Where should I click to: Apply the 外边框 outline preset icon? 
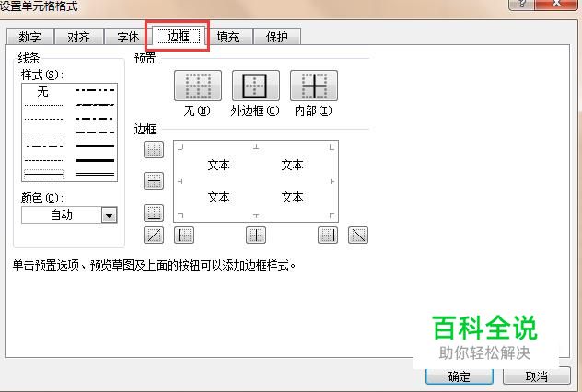pyautogui.click(x=256, y=86)
